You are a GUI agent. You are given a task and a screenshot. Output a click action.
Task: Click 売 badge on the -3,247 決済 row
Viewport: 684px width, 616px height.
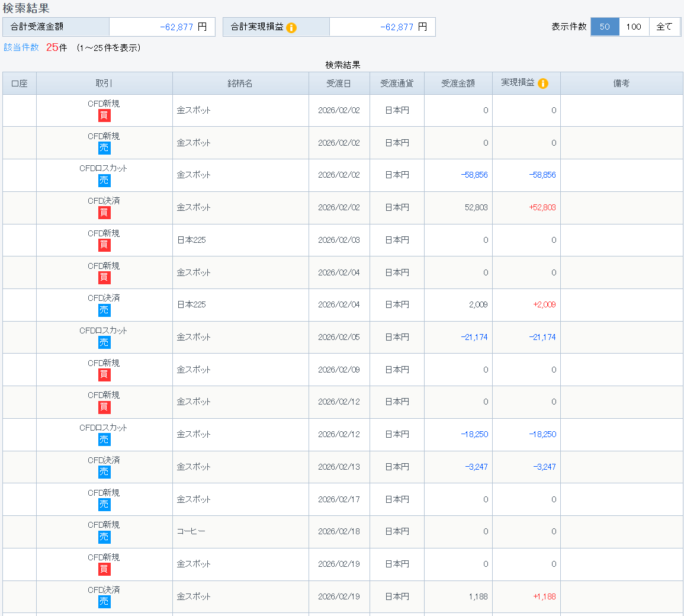[x=104, y=472]
